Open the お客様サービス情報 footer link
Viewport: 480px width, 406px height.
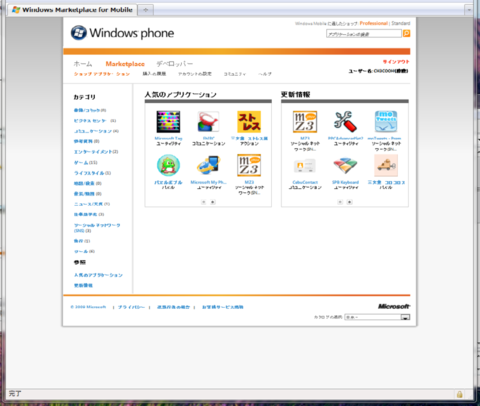(223, 307)
